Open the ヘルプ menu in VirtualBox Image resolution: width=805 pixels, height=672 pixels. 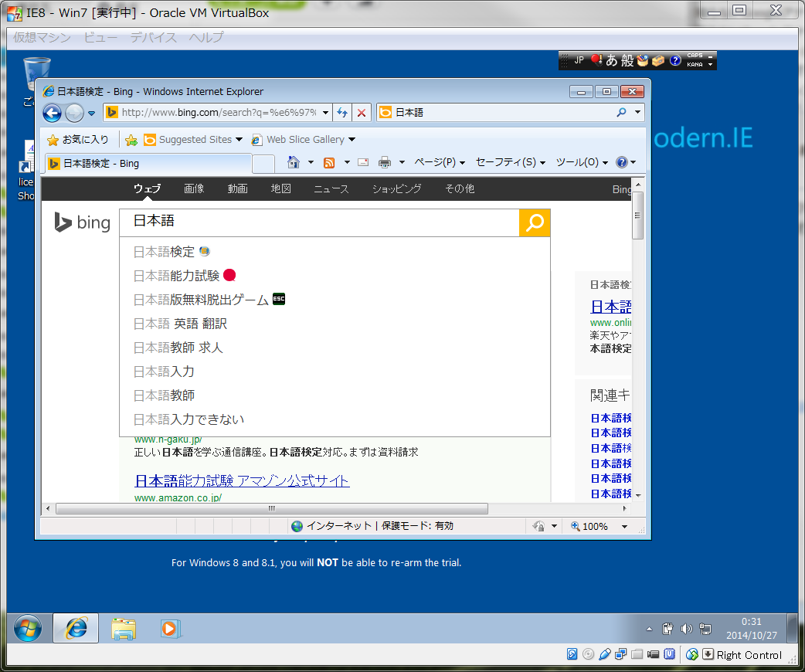(x=205, y=38)
